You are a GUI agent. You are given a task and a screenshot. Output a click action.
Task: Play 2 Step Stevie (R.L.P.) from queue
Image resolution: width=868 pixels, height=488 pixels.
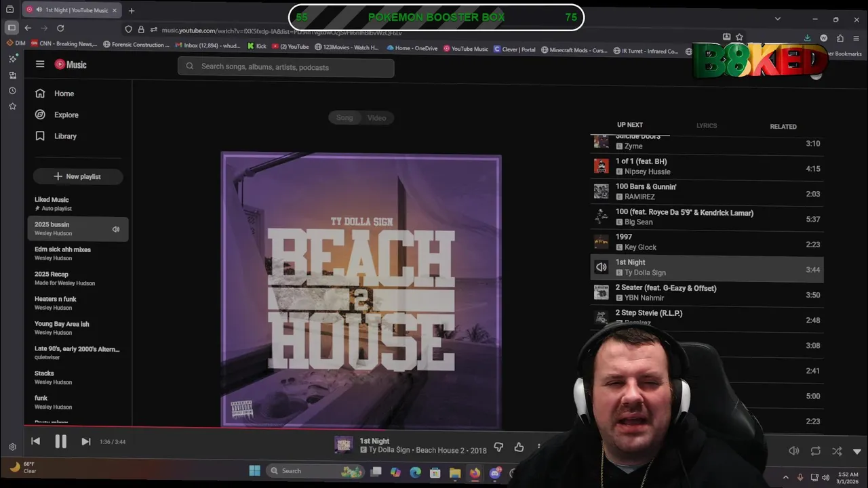707,317
